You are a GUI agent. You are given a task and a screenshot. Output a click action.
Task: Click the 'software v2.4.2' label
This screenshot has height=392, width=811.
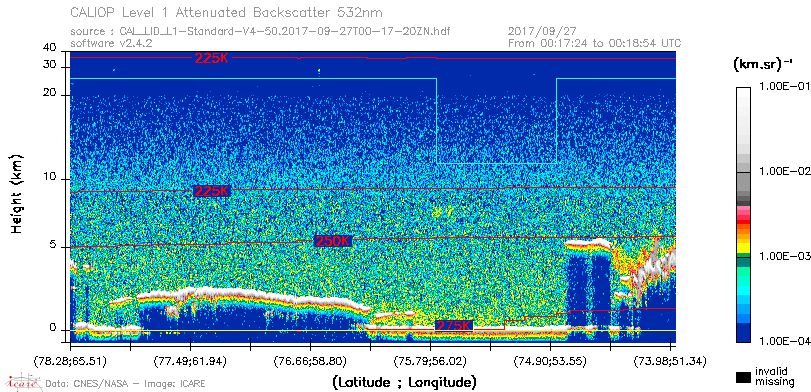click(x=111, y=43)
